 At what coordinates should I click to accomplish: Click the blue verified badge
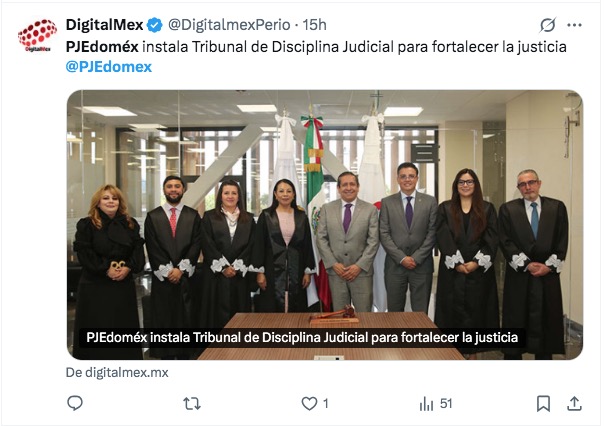155,25
